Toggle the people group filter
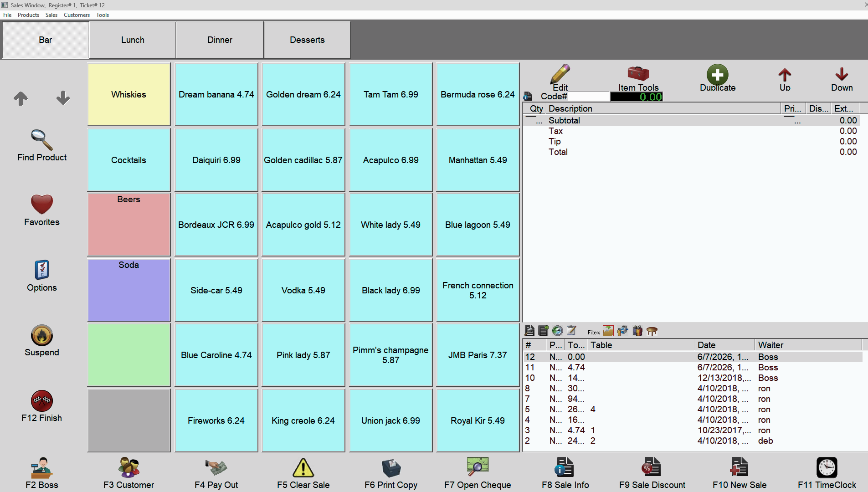 (637, 331)
